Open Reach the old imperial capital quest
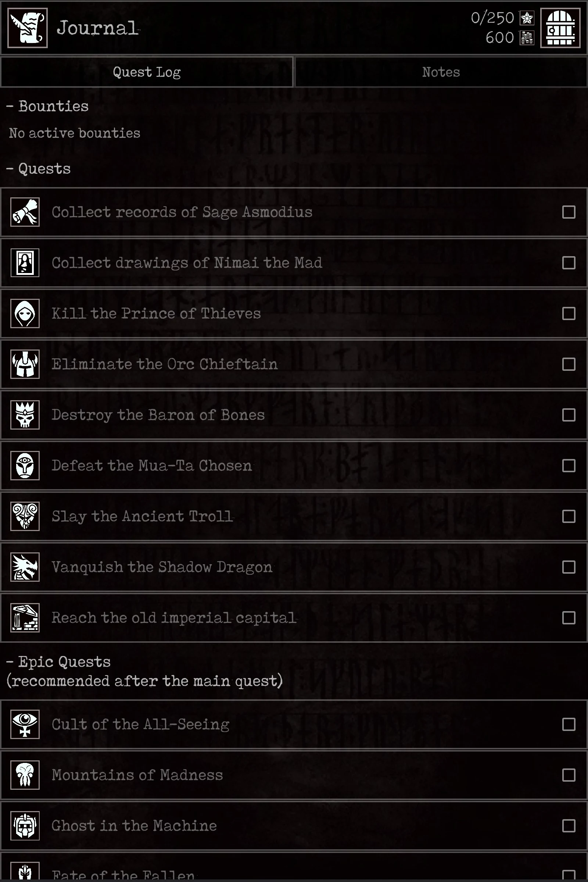The height and width of the screenshot is (882, 588). 294,618
